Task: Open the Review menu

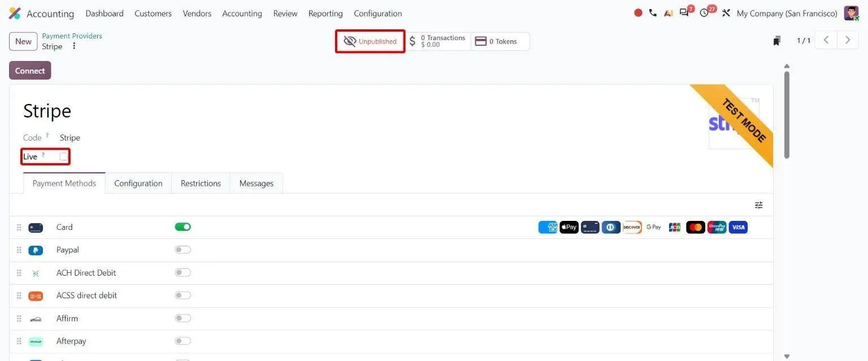Action: (x=285, y=14)
